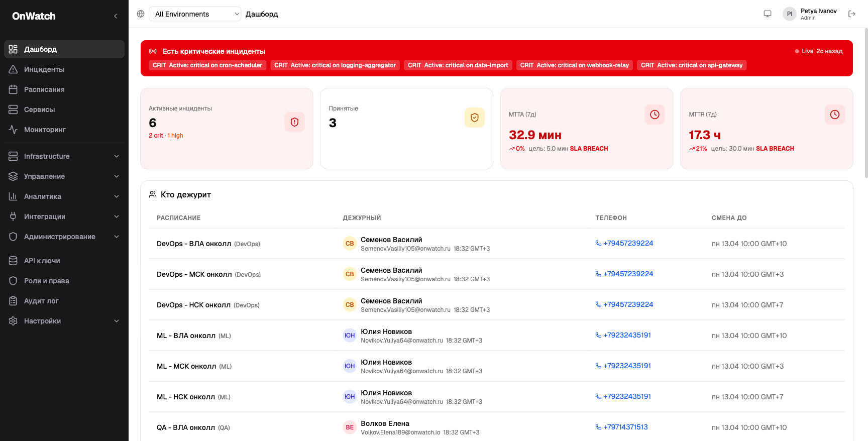Image resolution: width=868 pixels, height=441 pixels.
Task: Click the gear icon for Настройки
Action: click(13, 321)
